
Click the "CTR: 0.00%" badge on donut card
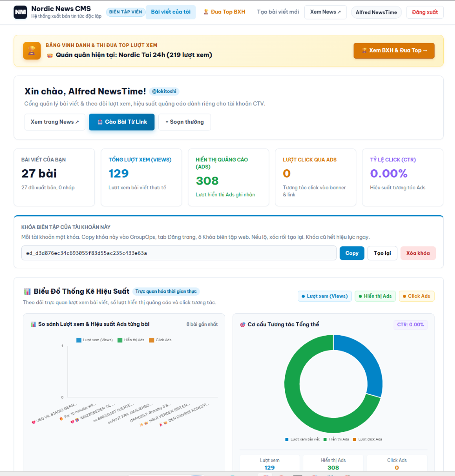coord(410,324)
